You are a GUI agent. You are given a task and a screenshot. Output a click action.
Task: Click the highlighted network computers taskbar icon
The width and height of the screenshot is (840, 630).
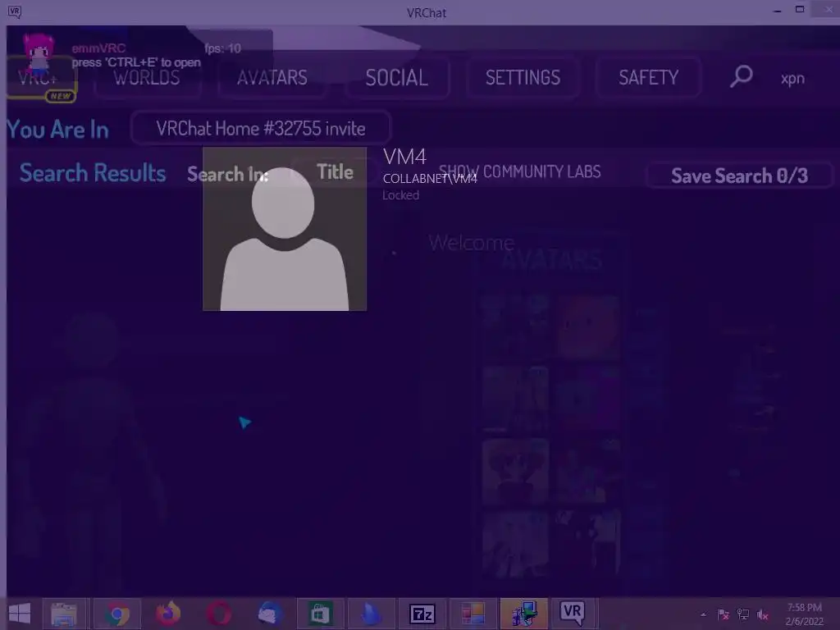[524, 614]
